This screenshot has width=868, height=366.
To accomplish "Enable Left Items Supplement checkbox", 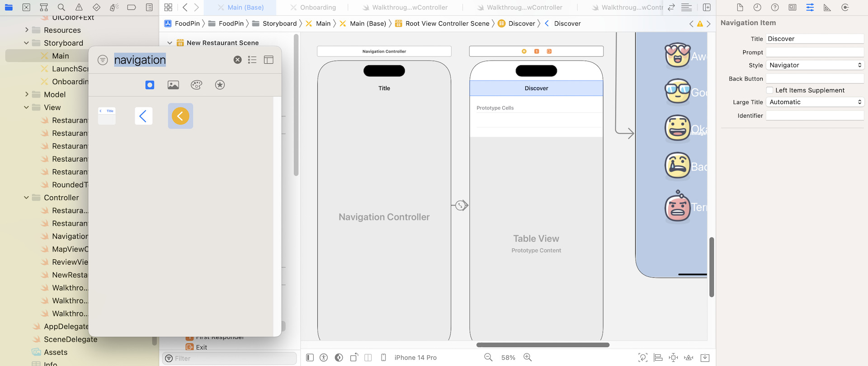I will tap(769, 90).
